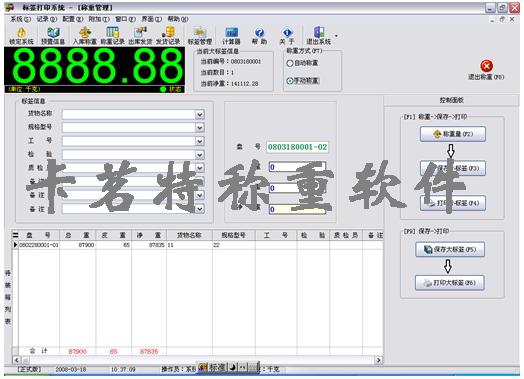Click the 87835 net weight cell in row
The width and height of the screenshot is (524, 379).
click(149, 245)
